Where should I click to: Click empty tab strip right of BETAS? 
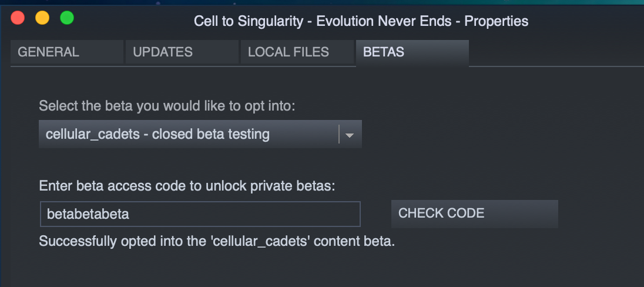tap(556, 52)
